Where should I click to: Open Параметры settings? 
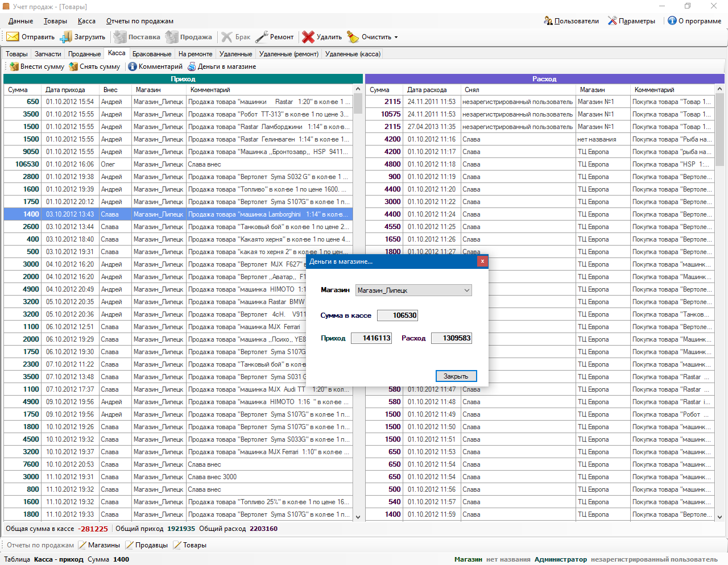click(631, 21)
